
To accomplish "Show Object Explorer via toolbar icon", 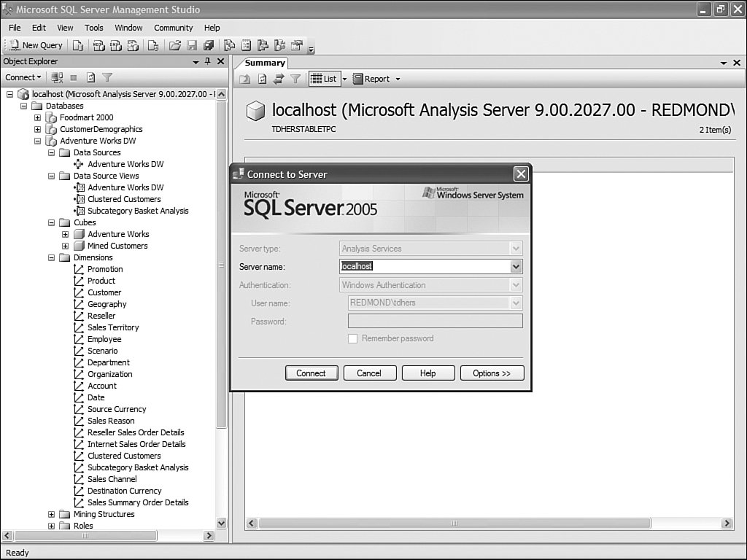I will pos(263,45).
